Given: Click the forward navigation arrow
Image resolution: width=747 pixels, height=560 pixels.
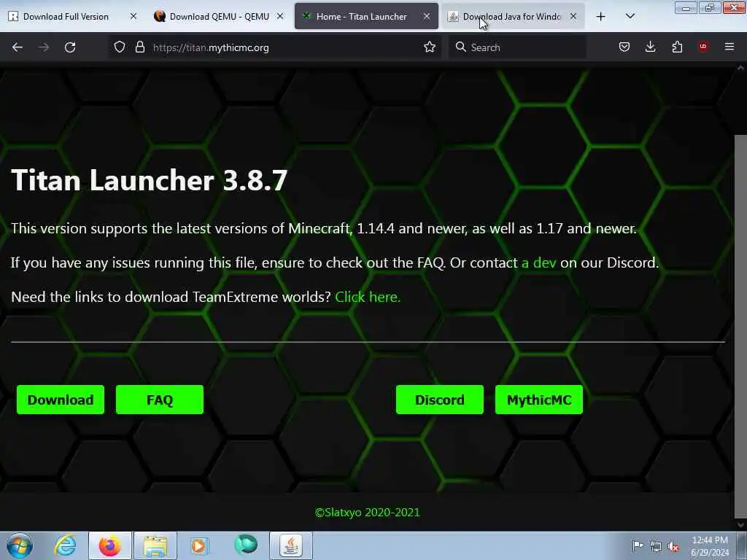Looking at the screenshot, I should pyautogui.click(x=44, y=47).
